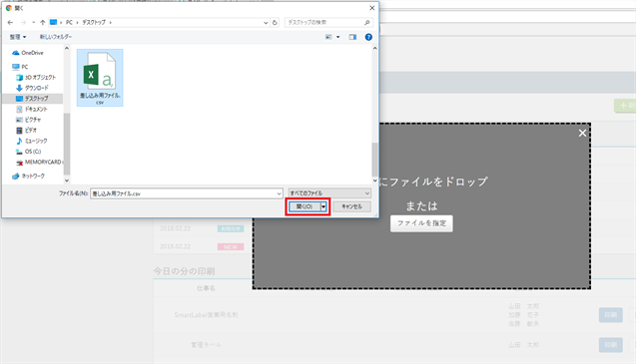The height and width of the screenshot is (364, 636).
Task: Click the 開く(O) button
Action: click(x=305, y=206)
